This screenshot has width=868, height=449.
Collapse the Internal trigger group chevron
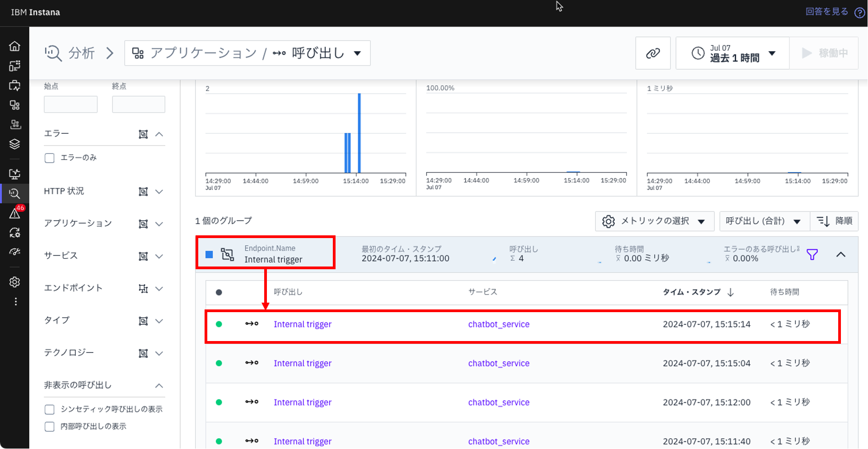pyautogui.click(x=840, y=255)
